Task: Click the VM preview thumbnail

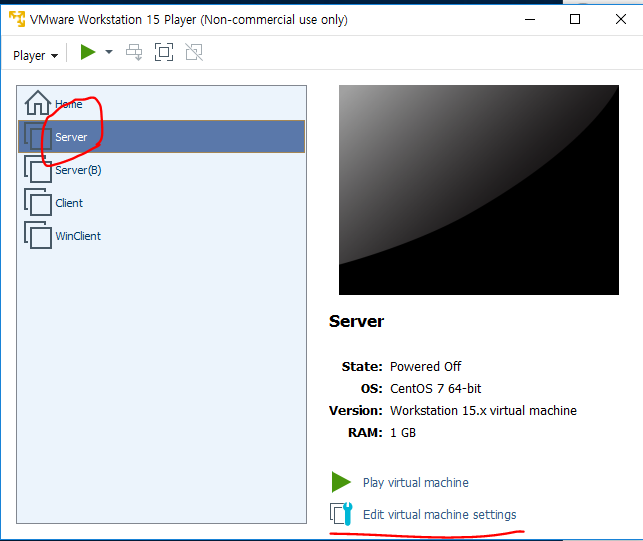Action: (x=479, y=190)
